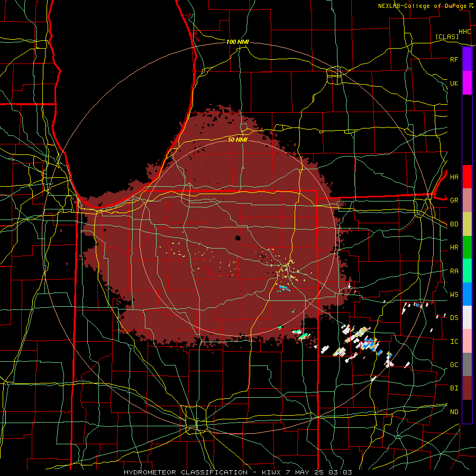This screenshot has height=476, width=476.
Task: Click the GC gray legend swatch
Action: coord(467,364)
